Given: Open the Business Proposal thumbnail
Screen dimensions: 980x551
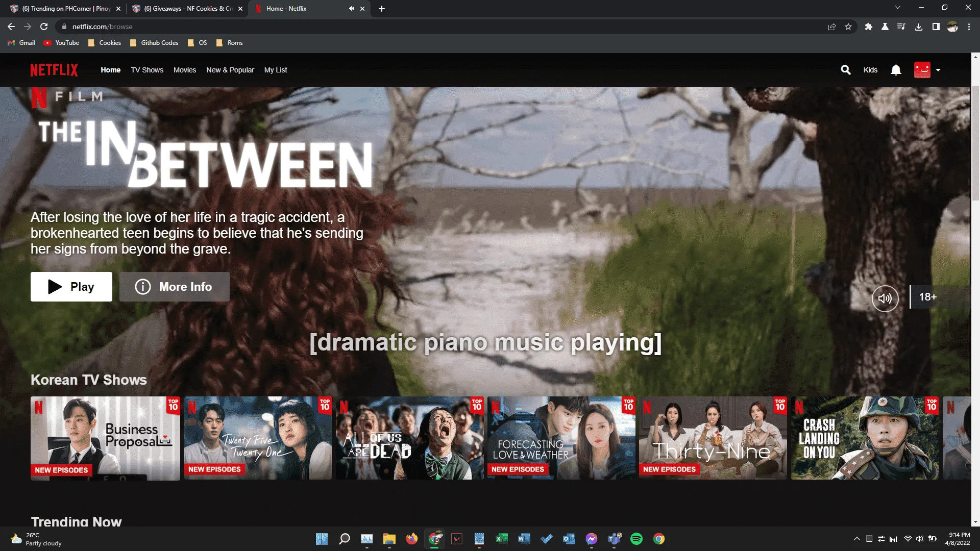Looking at the screenshot, I should pos(105,438).
